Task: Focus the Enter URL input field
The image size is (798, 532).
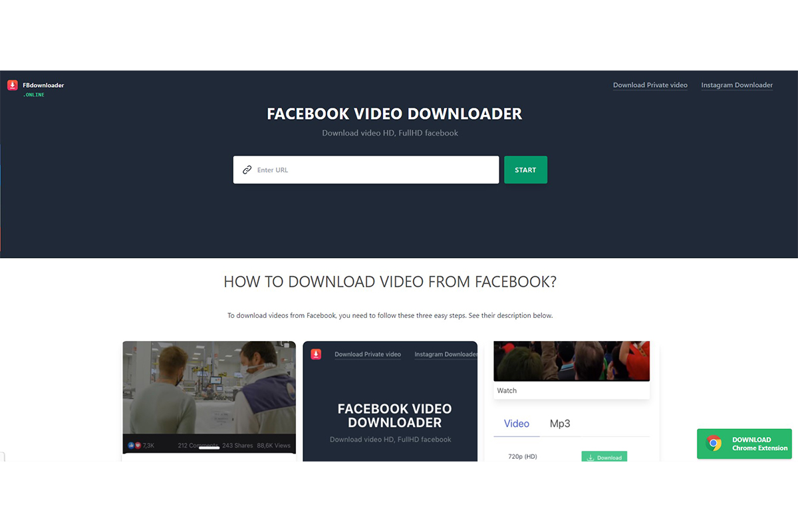Action: [372, 170]
